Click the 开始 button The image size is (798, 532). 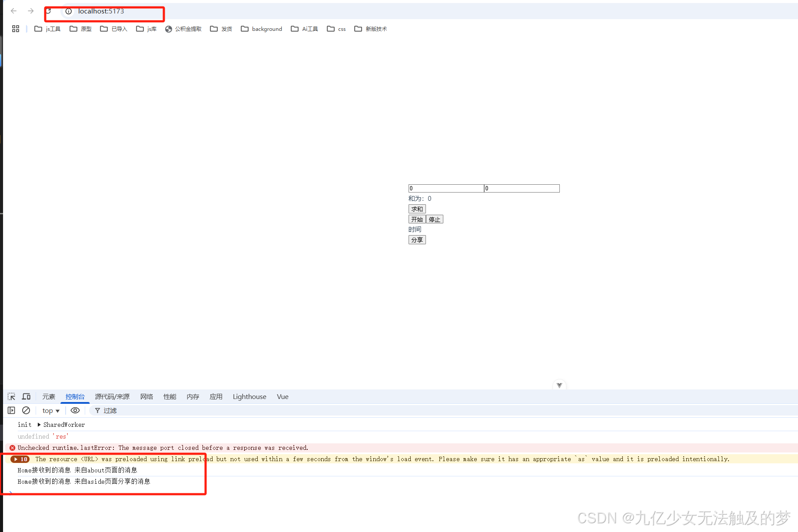tap(417, 219)
